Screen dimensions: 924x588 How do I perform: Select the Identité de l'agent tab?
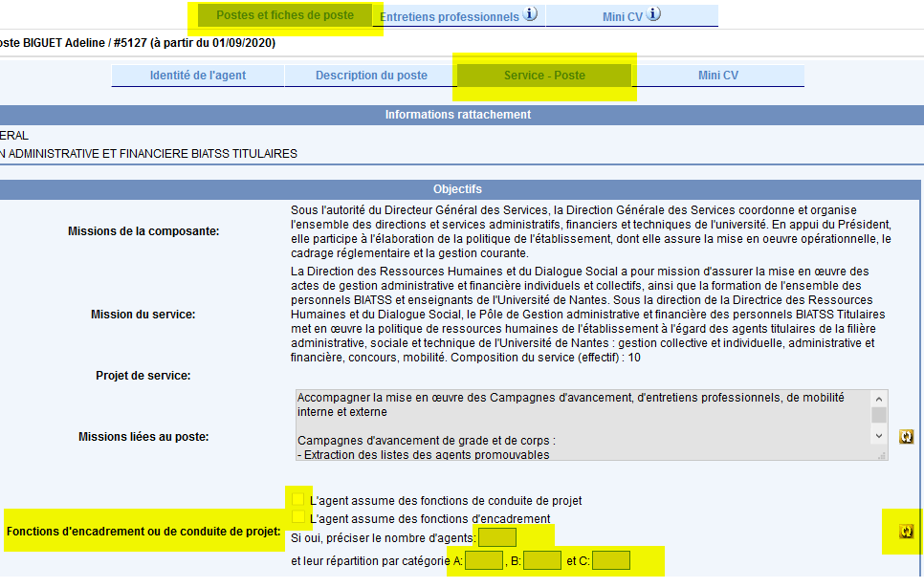[x=197, y=75]
